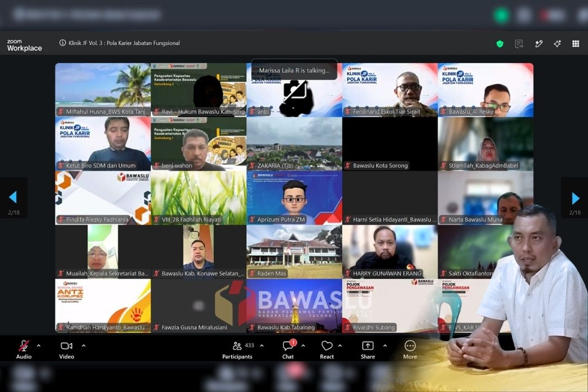Click the name label 'Fawzia Gusna Miralusiani'
The height and width of the screenshot is (392, 588).
[194, 327]
